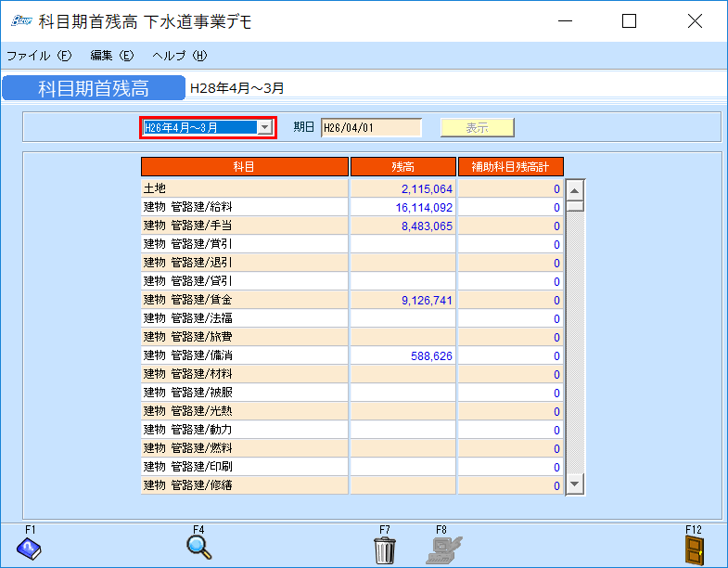Click the table scrollbar thumb

click(x=575, y=206)
